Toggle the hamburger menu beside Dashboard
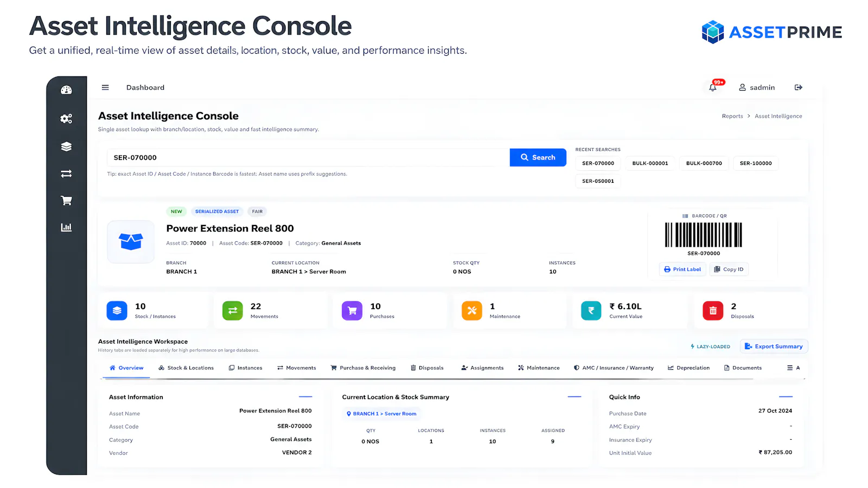This screenshot has height=488, width=868. coord(105,87)
